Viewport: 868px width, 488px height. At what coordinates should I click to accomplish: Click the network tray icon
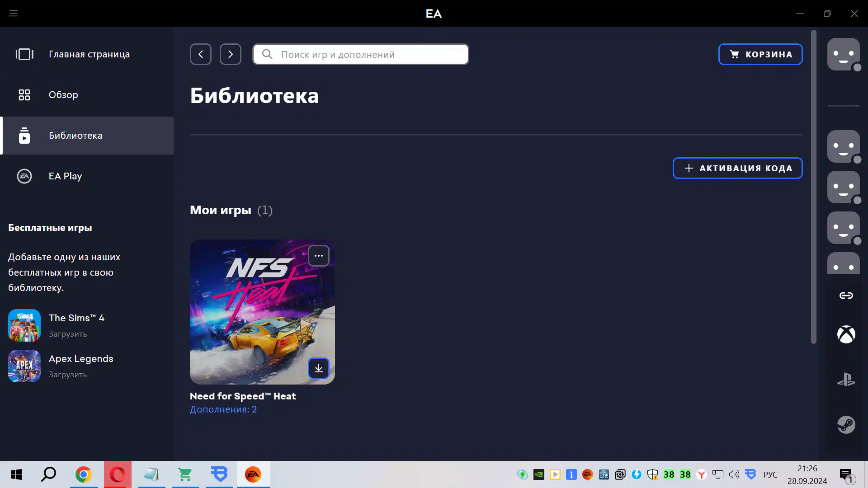718,474
